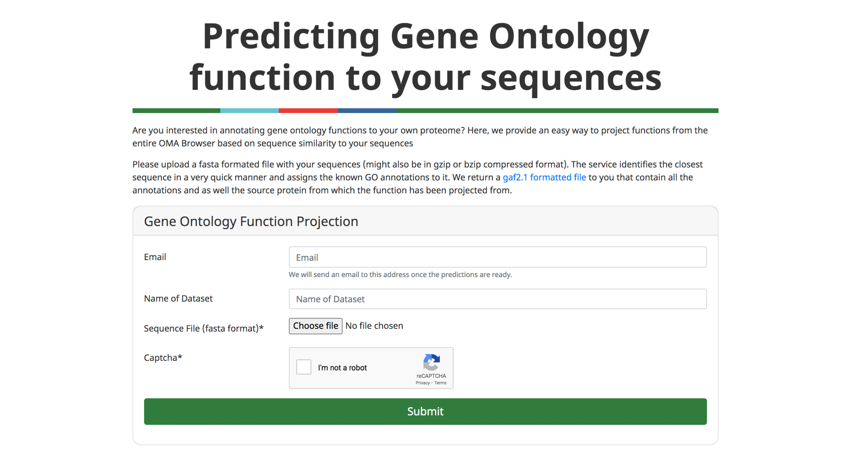The image size is (868, 465).
Task: Click the cyan segment of the divider bar
Action: (249, 111)
